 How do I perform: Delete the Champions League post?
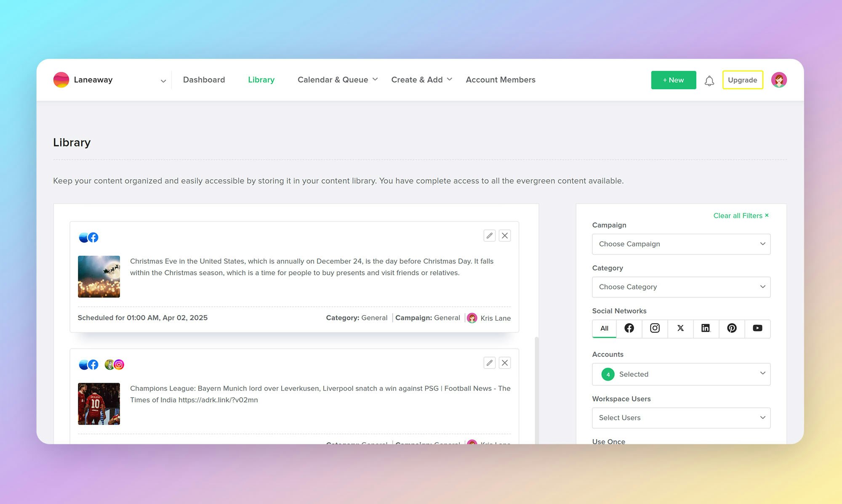pos(505,363)
